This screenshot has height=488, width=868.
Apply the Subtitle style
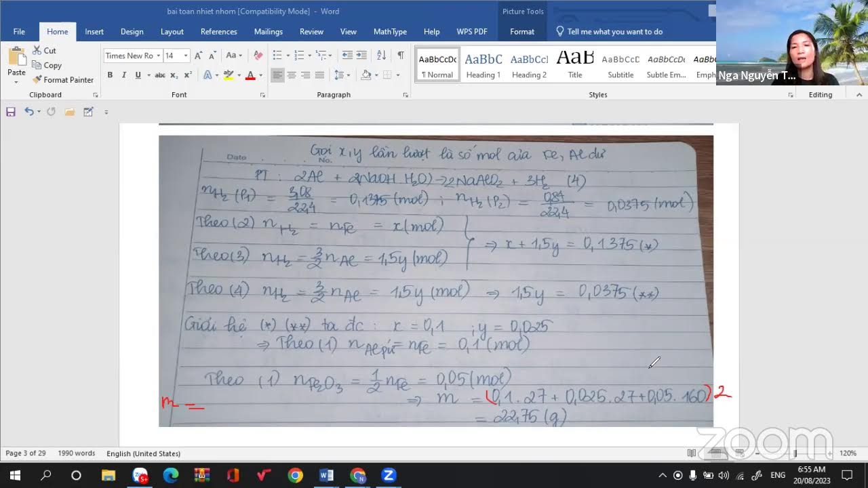(620, 65)
